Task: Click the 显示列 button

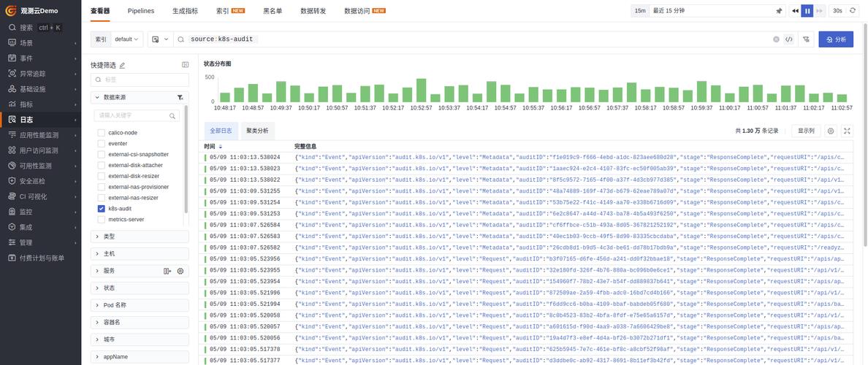Action: click(x=805, y=131)
